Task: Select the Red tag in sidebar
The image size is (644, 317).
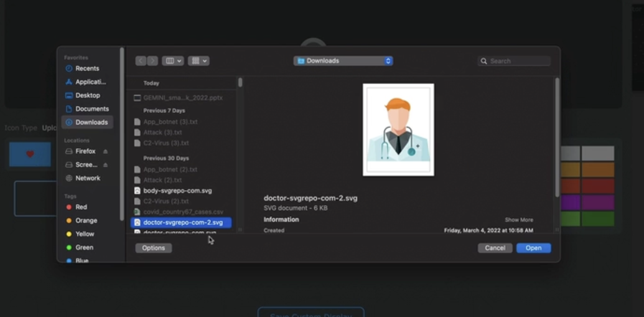Action: pyautogui.click(x=81, y=207)
